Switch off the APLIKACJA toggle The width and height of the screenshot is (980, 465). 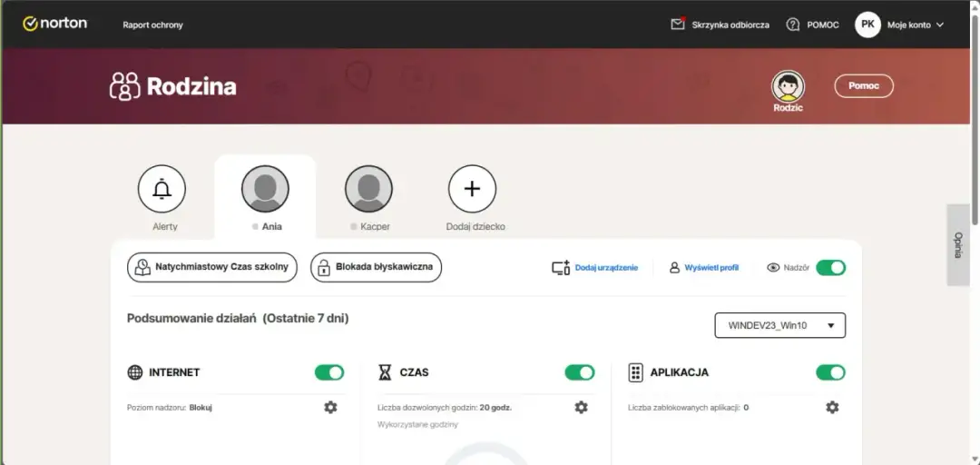pos(830,372)
